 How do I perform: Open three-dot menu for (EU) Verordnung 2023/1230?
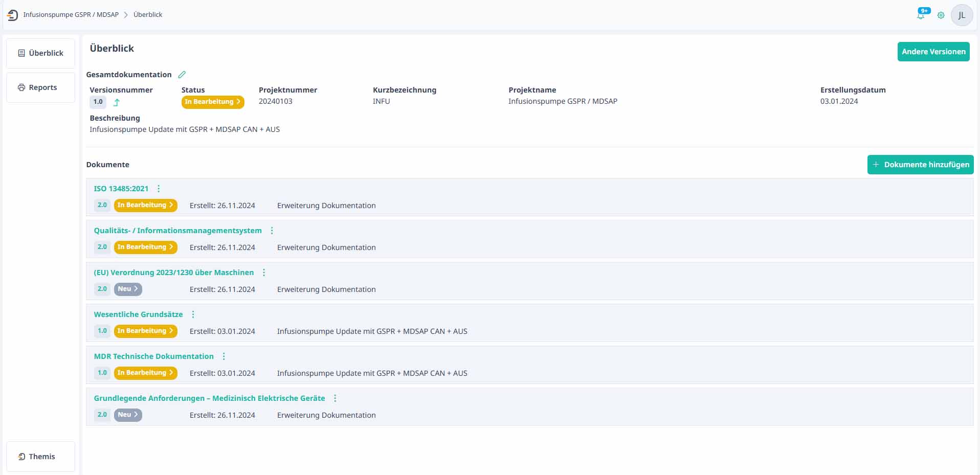(x=264, y=273)
